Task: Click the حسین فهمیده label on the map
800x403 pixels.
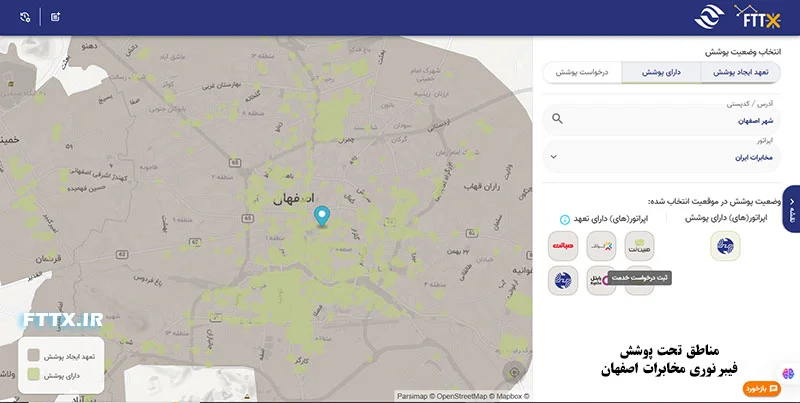Action: pos(85,188)
